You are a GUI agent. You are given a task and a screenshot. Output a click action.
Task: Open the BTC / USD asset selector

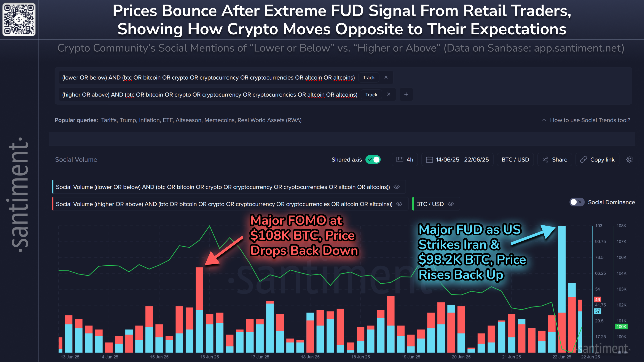point(515,159)
